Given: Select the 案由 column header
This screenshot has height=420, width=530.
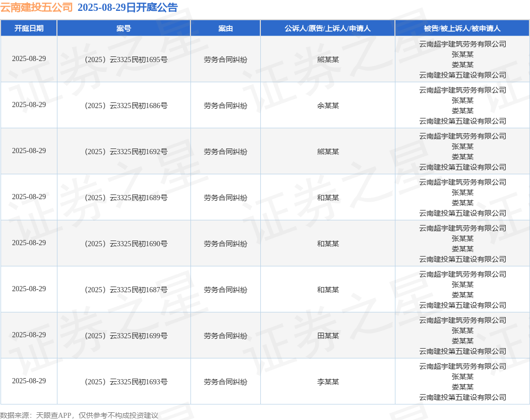Looking at the screenshot, I should 226,28.
